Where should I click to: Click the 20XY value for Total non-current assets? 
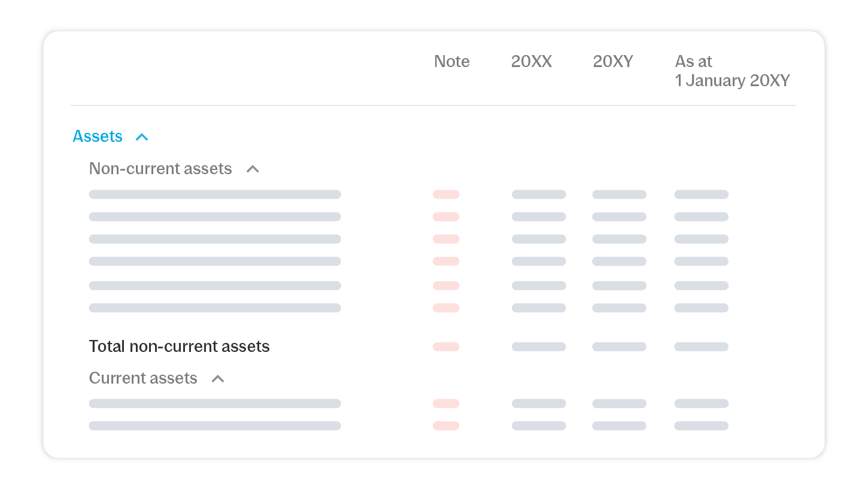(619, 347)
